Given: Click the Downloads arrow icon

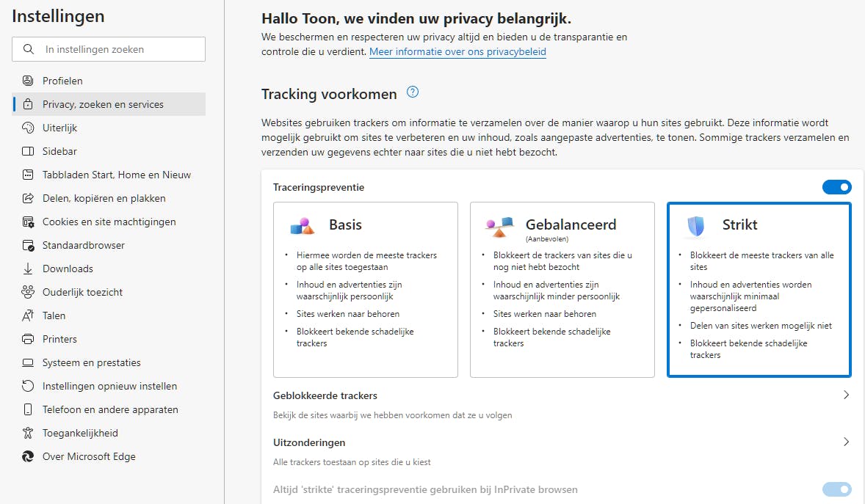Looking at the screenshot, I should (x=29, y=269).
